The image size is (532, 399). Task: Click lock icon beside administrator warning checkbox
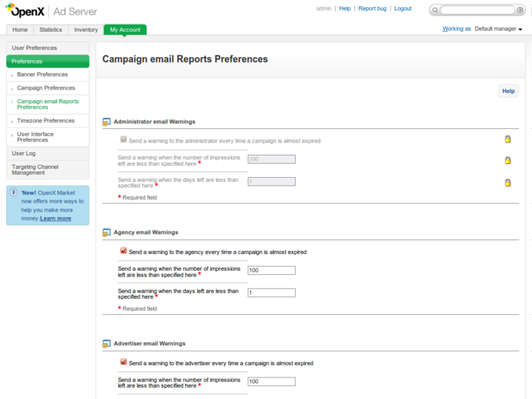(507, 139)
